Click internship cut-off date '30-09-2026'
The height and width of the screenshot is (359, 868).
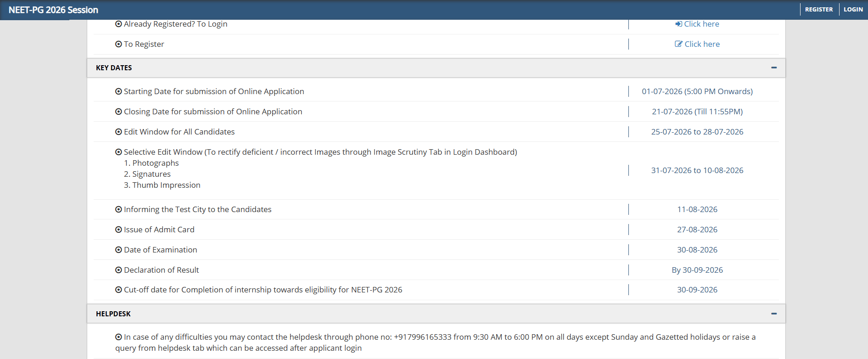pos(697,290)
